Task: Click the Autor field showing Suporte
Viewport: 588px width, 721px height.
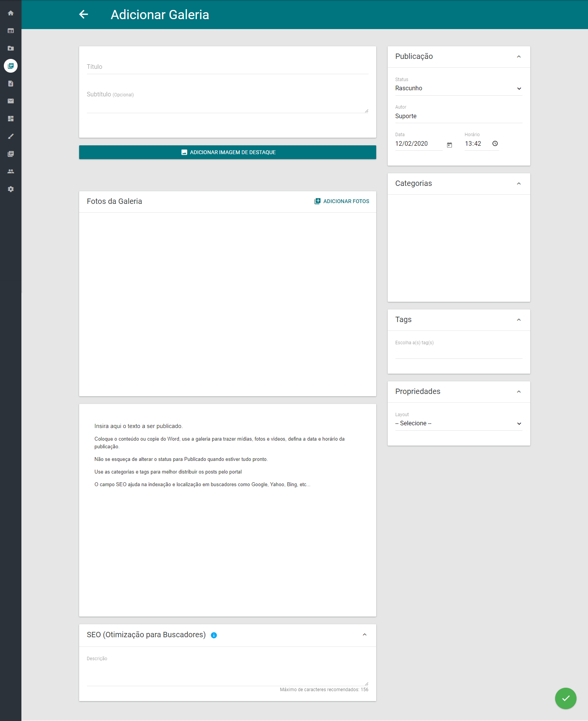Action: [459, 116]
